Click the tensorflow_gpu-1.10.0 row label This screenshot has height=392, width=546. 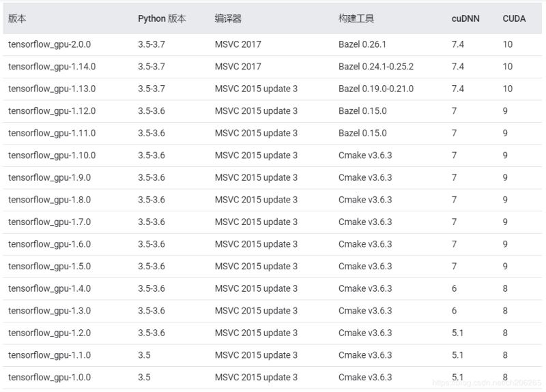pyautogui.click(x=52, y=155)
